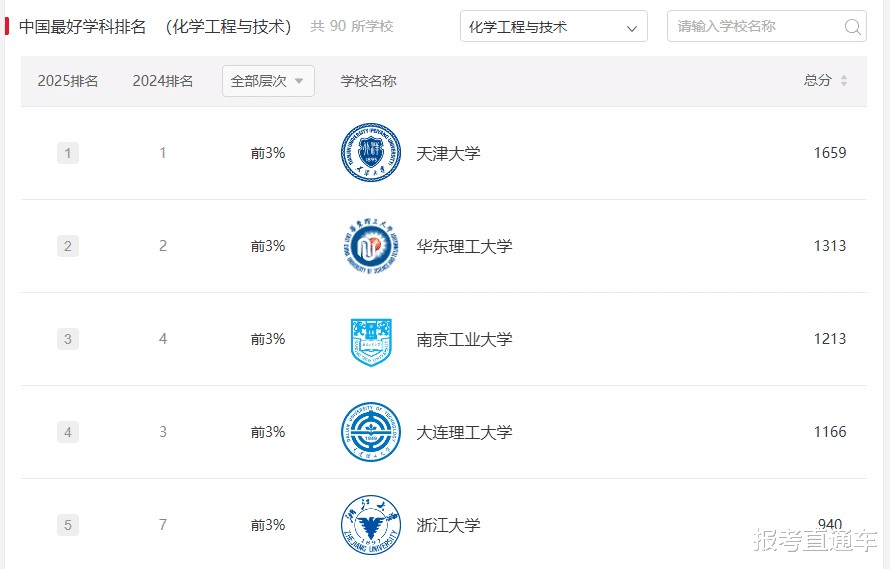Select the rank 1 badge for 天津大学
Screen dimensions: 890x569
click(x=68, y=153)
